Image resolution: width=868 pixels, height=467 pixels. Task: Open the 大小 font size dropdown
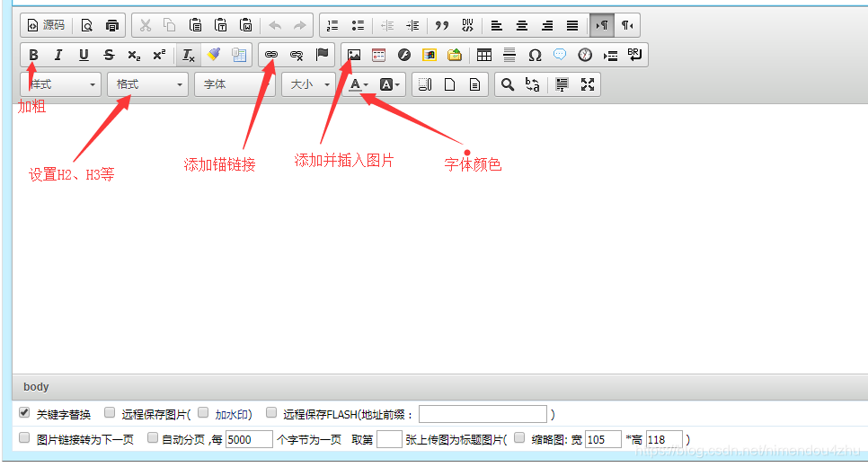[x=308, y=84]
